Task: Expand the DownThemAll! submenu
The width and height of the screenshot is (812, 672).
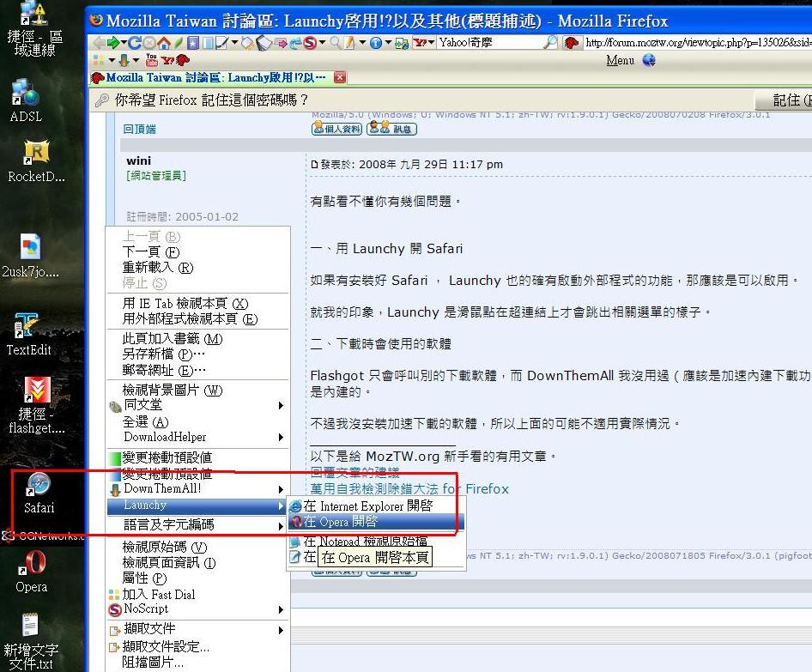Action: [197, 489]
